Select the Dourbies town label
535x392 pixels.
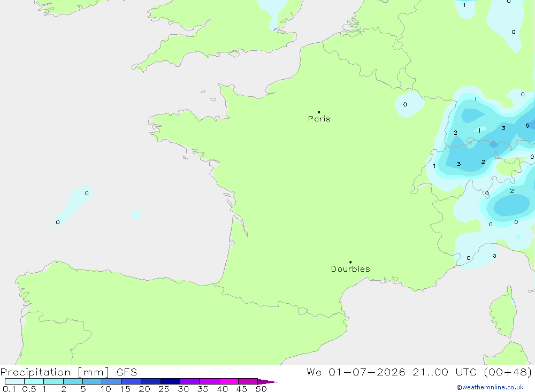coord(350,269)
